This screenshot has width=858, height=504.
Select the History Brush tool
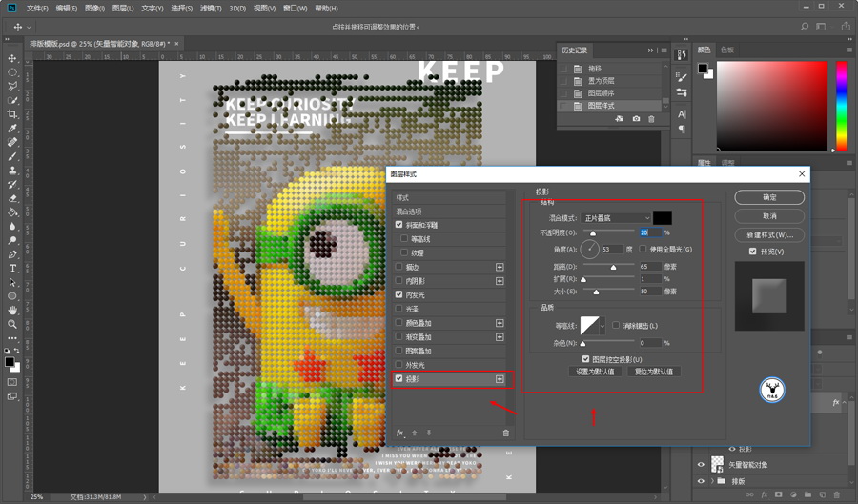tap(12, 184)
